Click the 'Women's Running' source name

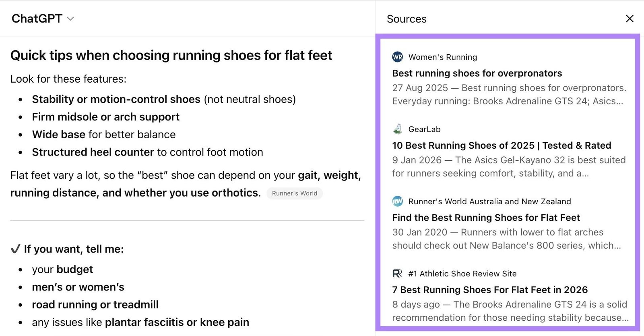tap(443, 57)
